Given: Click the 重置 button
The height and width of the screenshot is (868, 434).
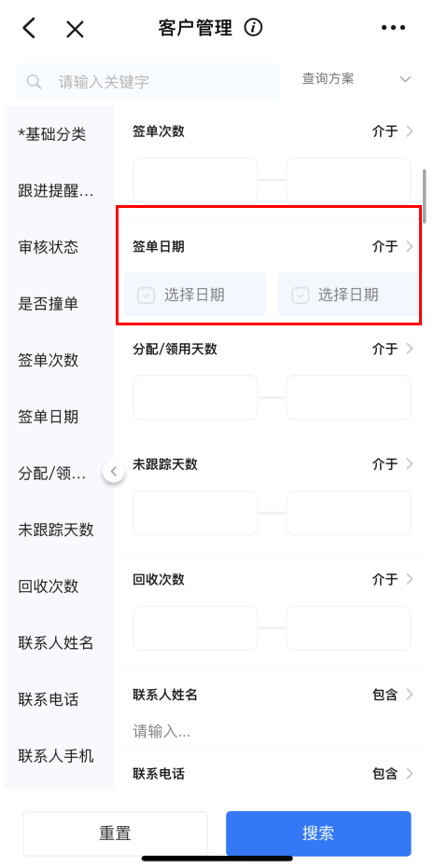Looking at the screenshot, I should (x=116, y=834).
